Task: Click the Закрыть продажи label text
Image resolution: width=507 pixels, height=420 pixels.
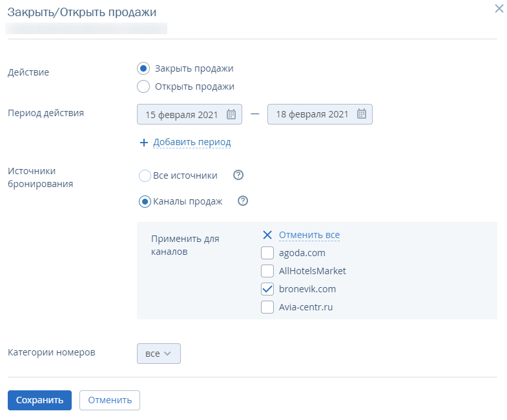Action: 194,68
